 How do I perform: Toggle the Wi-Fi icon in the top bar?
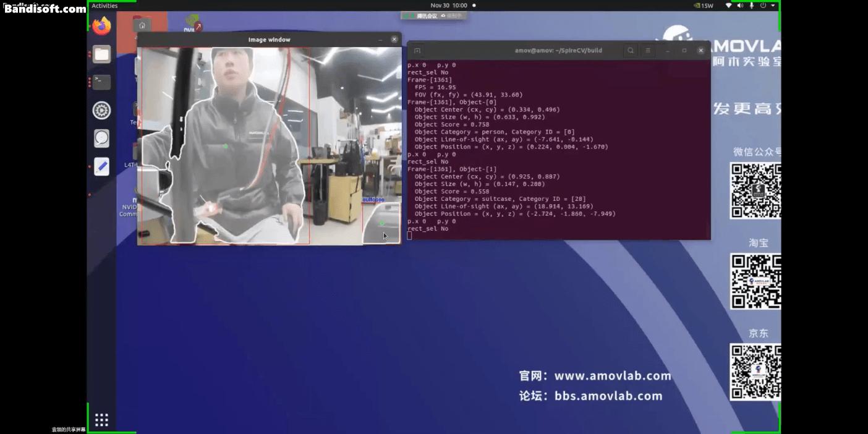tap(729, 5)
